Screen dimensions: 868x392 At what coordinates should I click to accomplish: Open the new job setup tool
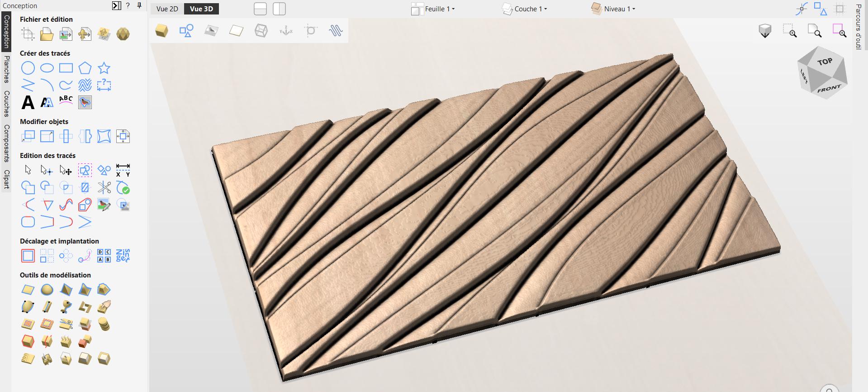tap(28, 34)
